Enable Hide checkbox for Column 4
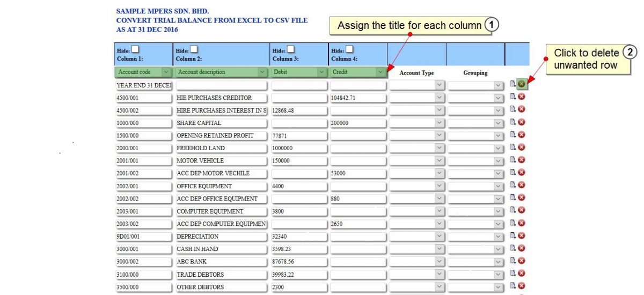This screenshot has height=295, width=644. pos(350,50)
